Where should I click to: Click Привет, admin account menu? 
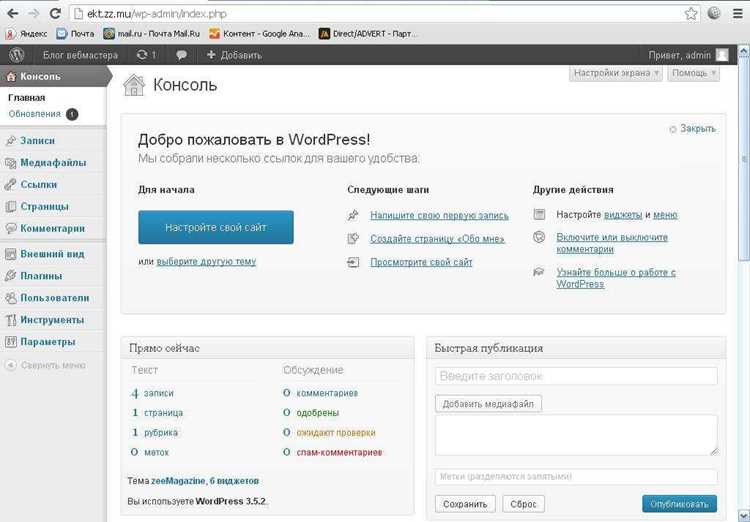(679, 55)
